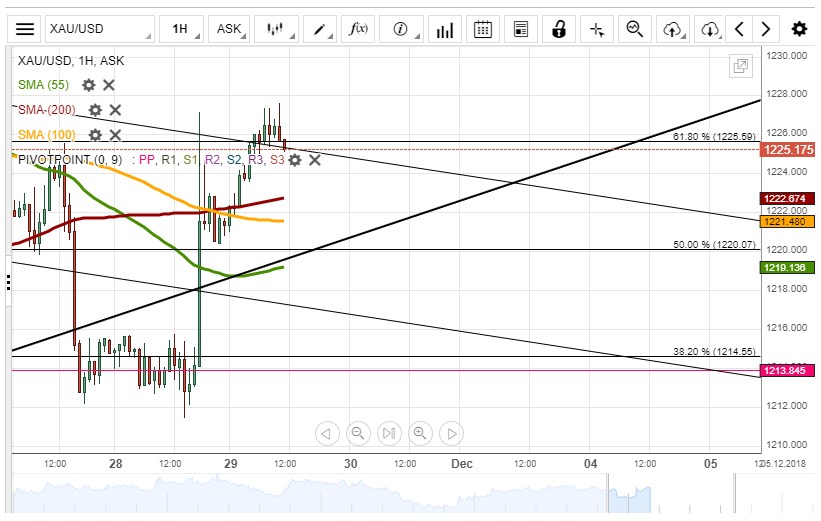Screen dimensions: 821x521
Task: Click the bar chart volume icon
Action: click(445, 29)
